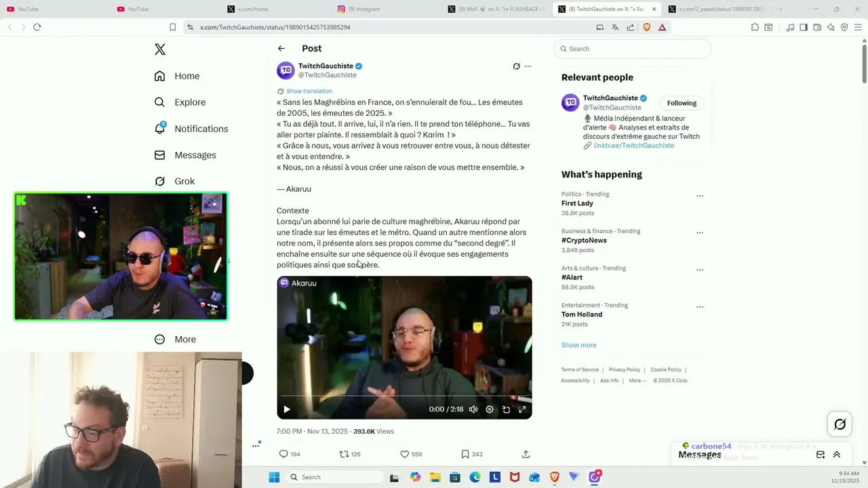The image size is (868, 488).
Task: Click the Following button for TwitchGauchiste
Action: point(682,103)
